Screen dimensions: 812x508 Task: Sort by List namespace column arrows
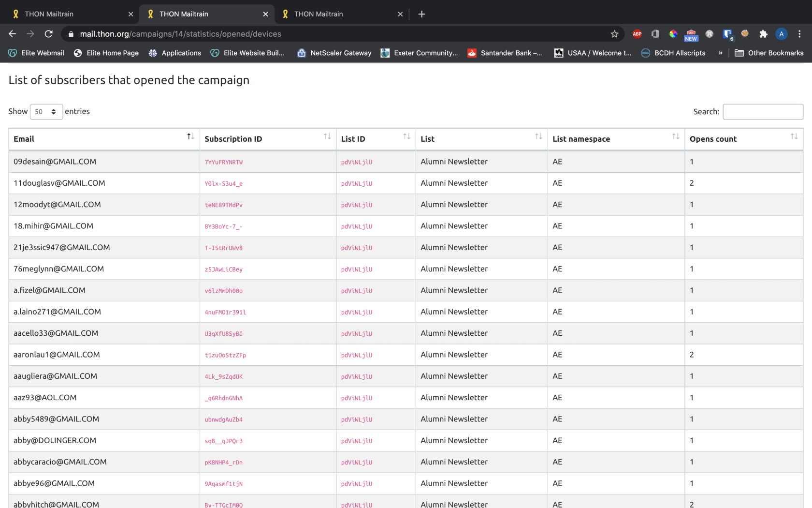coord(676,137)
